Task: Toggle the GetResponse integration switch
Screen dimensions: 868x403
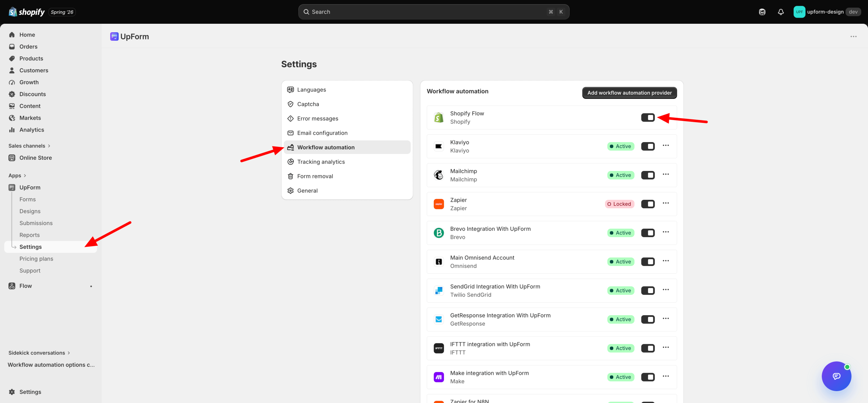Action: tap(648, 320)
